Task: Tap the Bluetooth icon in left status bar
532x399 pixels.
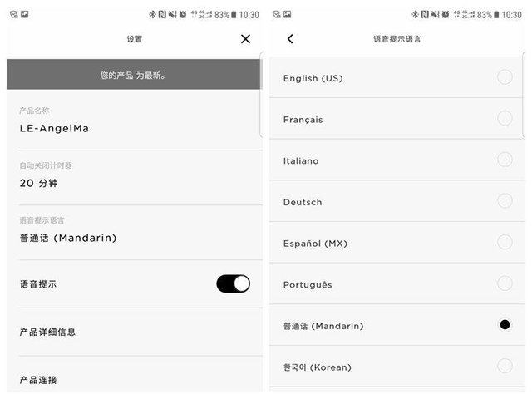Action: tap(152, 14)
